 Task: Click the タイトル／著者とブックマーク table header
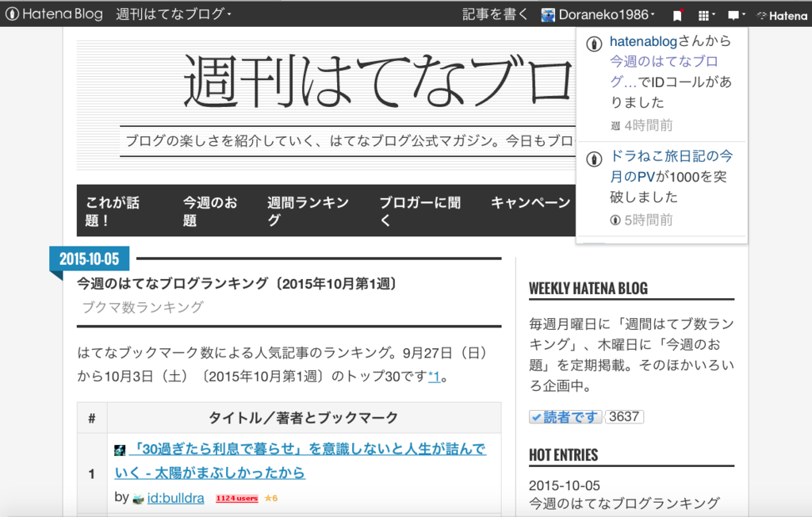coord(304,418)
